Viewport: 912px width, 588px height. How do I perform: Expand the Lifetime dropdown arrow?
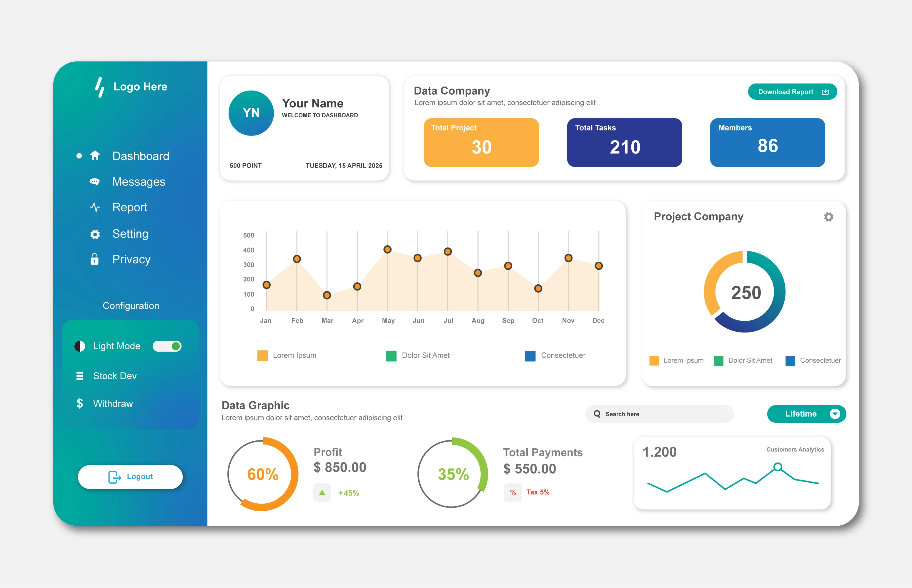[835, 414]
